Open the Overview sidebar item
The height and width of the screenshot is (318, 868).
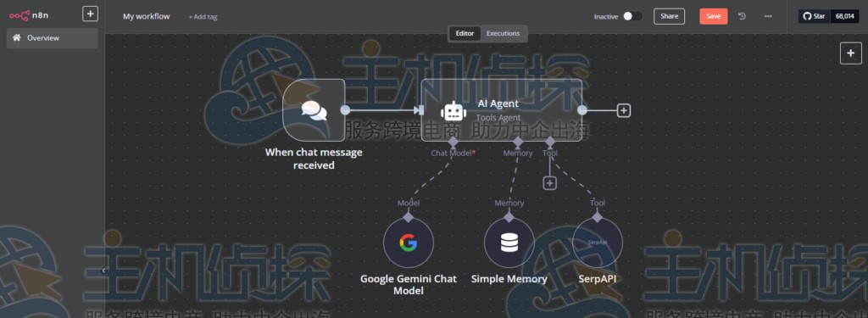coord(52,38)
